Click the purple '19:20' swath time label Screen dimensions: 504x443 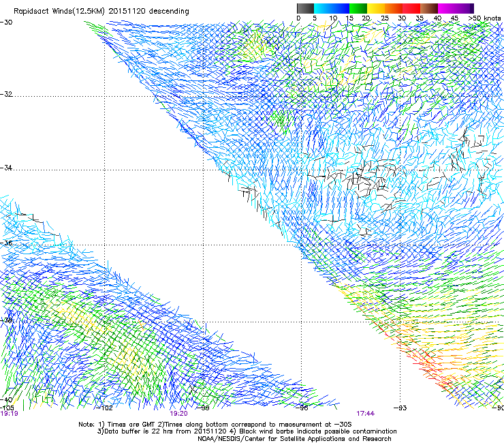click(x=178, y=414)
